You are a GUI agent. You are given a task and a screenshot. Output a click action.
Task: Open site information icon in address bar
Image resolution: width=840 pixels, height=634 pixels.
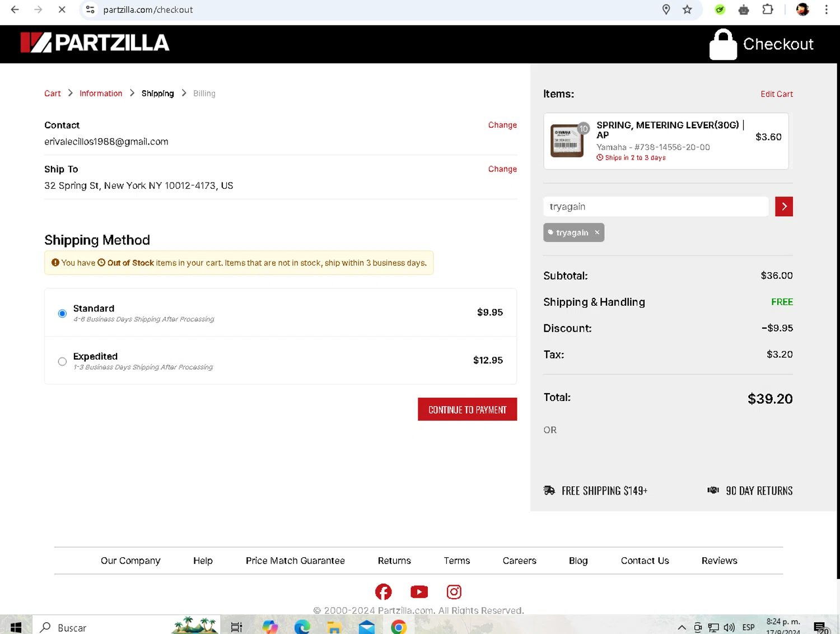coord(90,10)
